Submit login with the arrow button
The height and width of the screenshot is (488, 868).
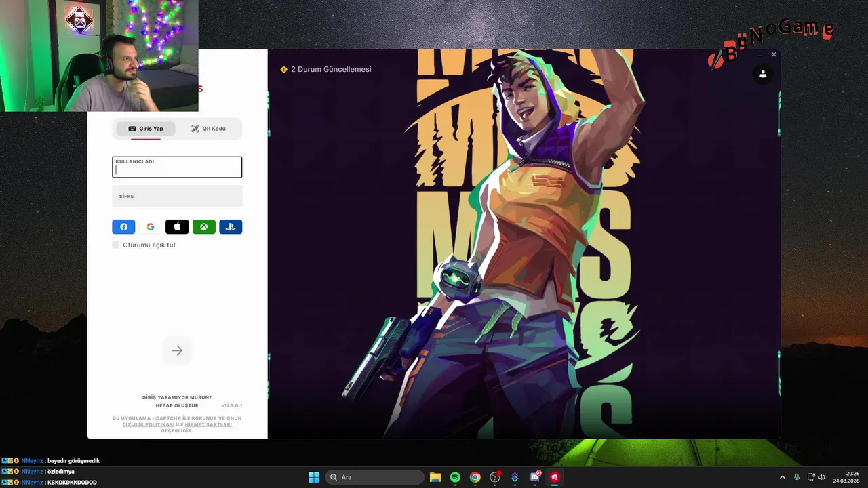coord(177,350)
